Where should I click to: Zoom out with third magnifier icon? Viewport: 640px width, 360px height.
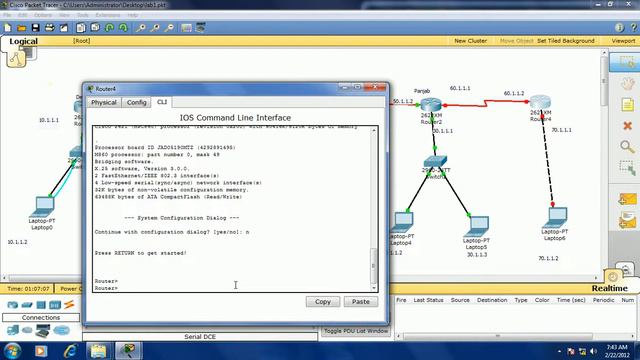[169, 28]
